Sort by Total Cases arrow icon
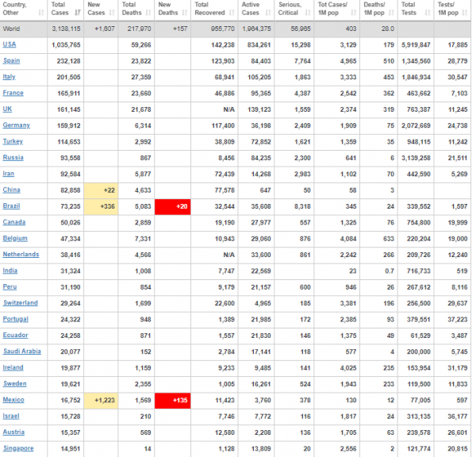Viewport: 476px width, 457px height. click(78, 13)
